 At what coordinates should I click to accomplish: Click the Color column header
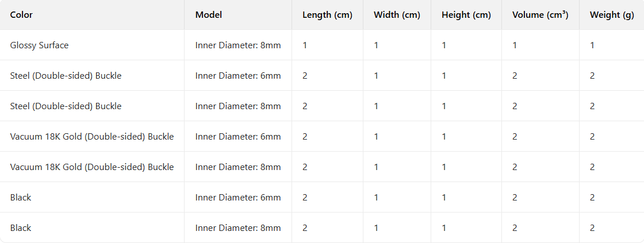21,15
